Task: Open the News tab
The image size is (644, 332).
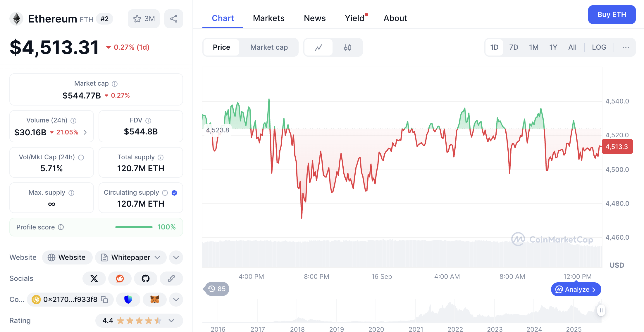Action: click(x=315, y=18)
